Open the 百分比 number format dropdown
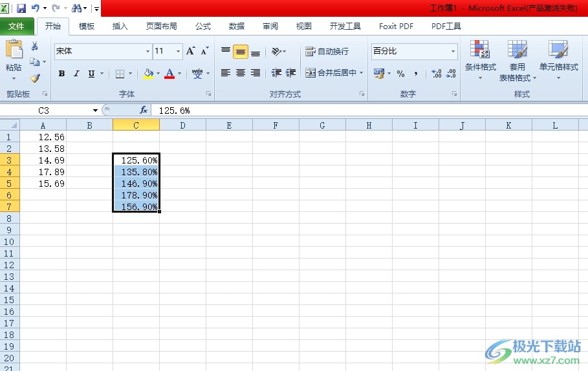The height and width of the screenshot is (371, 588). (x=453, y=51)
